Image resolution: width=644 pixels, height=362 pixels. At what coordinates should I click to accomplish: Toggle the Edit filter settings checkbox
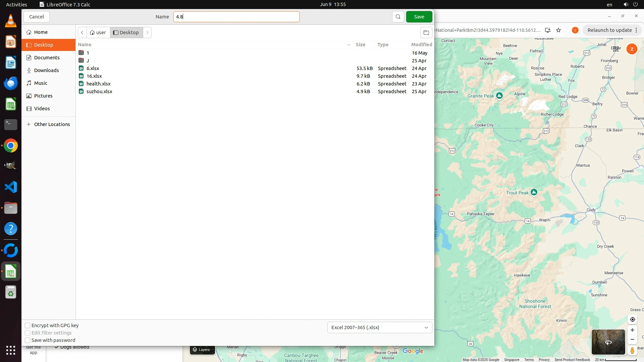[x=28, y=333]
